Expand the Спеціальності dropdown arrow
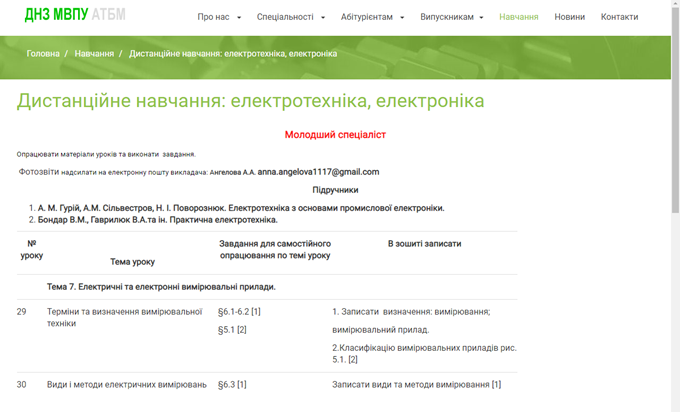Image resolution: width=681 pixels, height=413 pixels. pyautogui.click(x=323, y=18)
